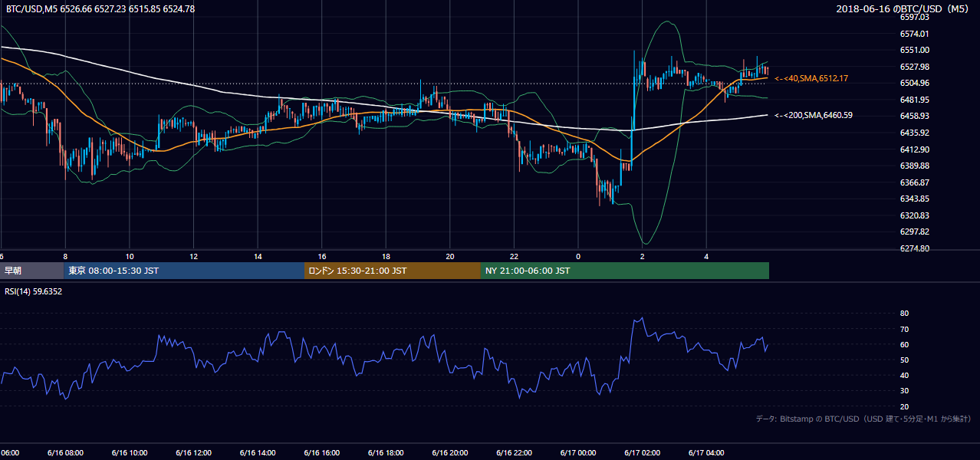This screenshot has width=980, height=460.
Task: Click hour tick 10 under price chart
Action: click(x=130, y=256)
